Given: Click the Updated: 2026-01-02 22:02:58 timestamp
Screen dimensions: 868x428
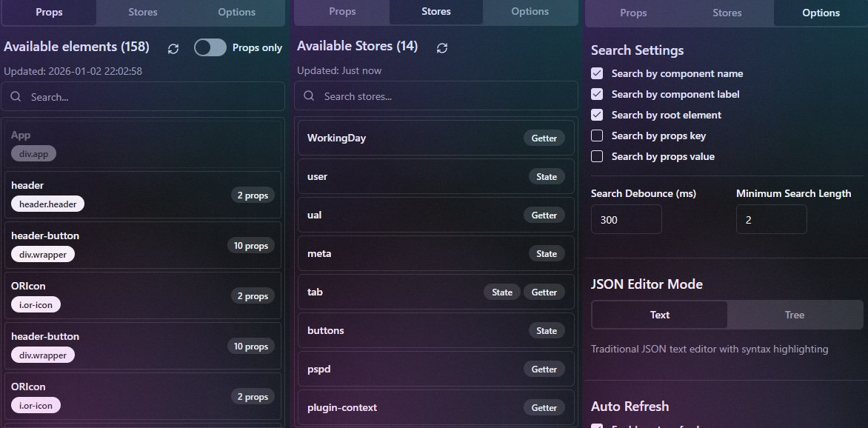Looking at the screenshot, I should point(73,71).
